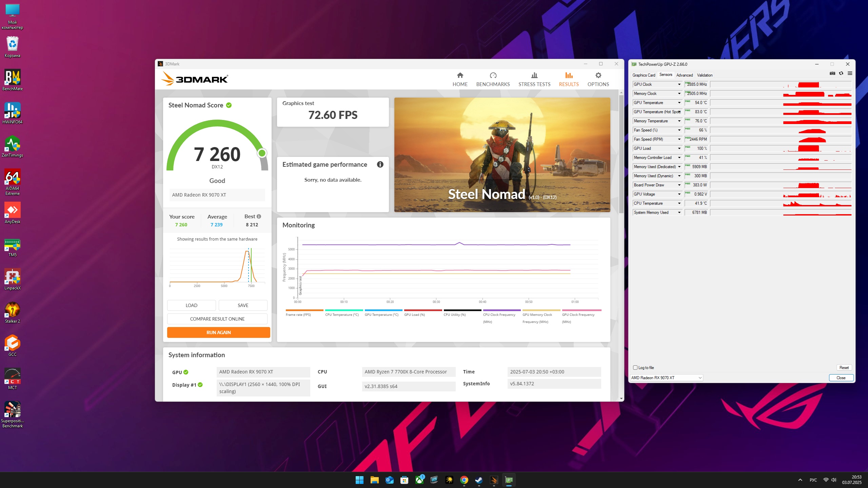Screen dimensions: 868x488
Task: Switch to the Graphics Card tab in GPU-Z
Action: pos(644,75)
